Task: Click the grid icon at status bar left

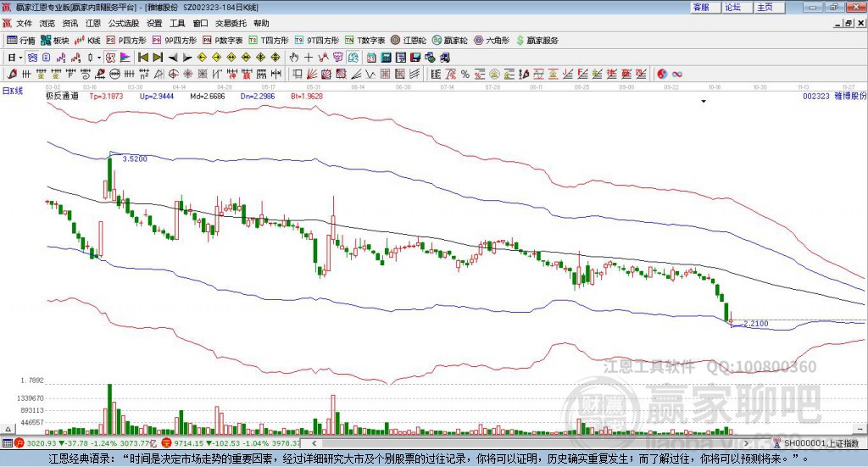Action: (7, 443)
